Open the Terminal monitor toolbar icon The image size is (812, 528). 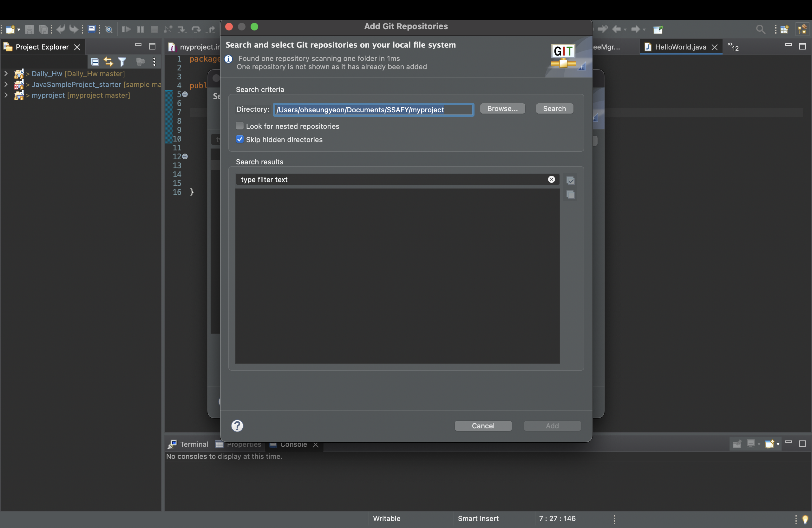(x=91, y=29)
